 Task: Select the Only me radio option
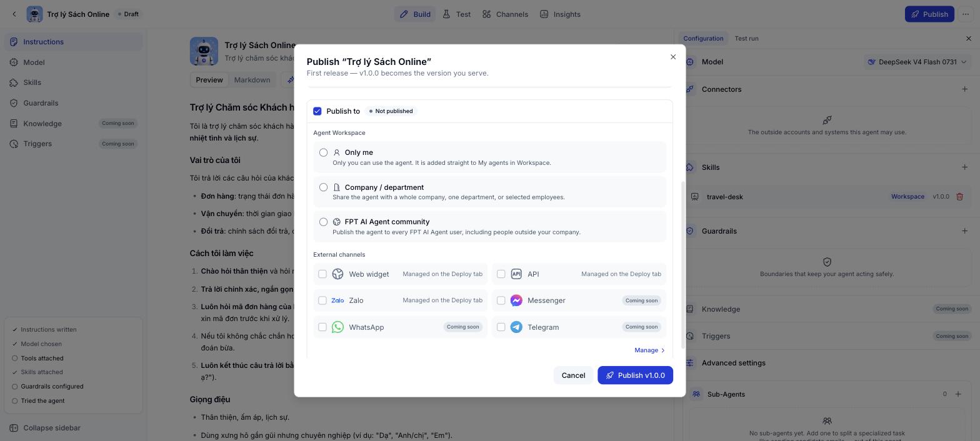tap(323, 152)
